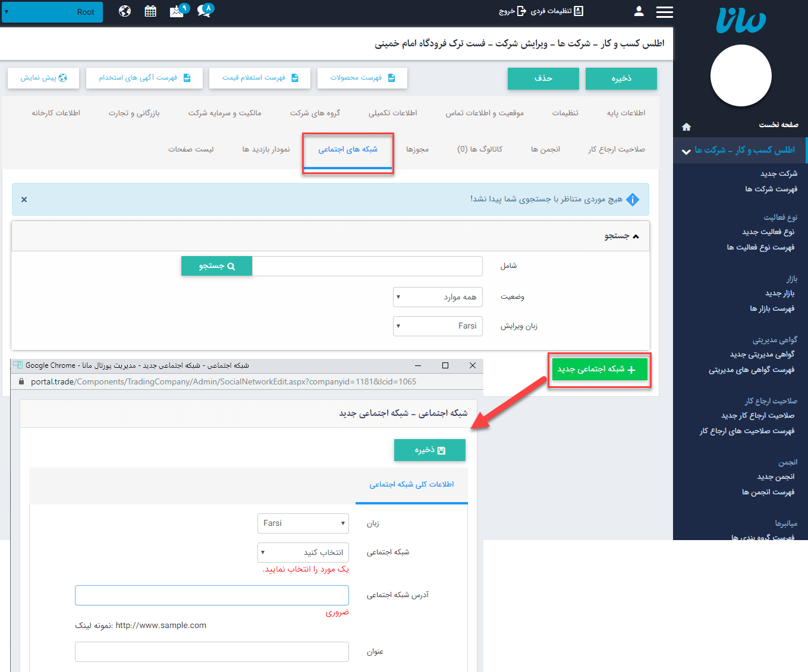
Task: Open فهرست شرکت ها in sidebar
Action: tap(771, 189)
